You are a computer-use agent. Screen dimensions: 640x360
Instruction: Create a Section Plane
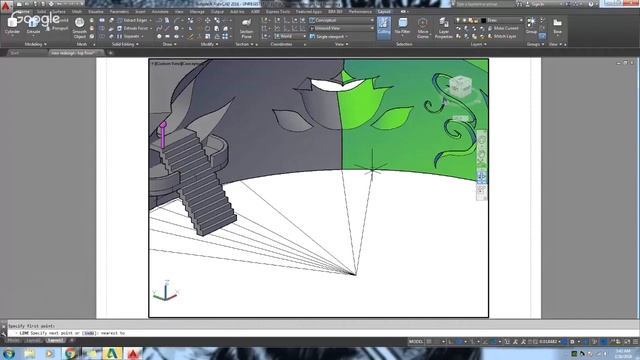coord(246,28)
